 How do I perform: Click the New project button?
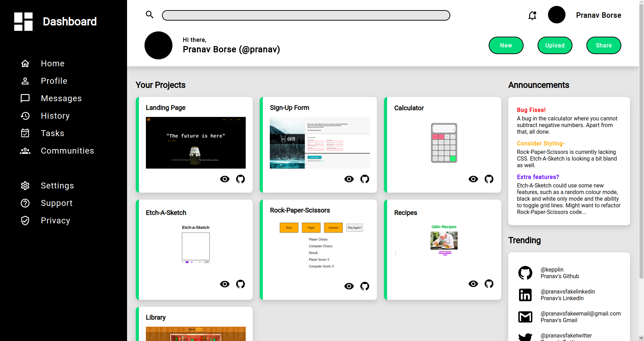pyautogui.click(x=506, y=45)
